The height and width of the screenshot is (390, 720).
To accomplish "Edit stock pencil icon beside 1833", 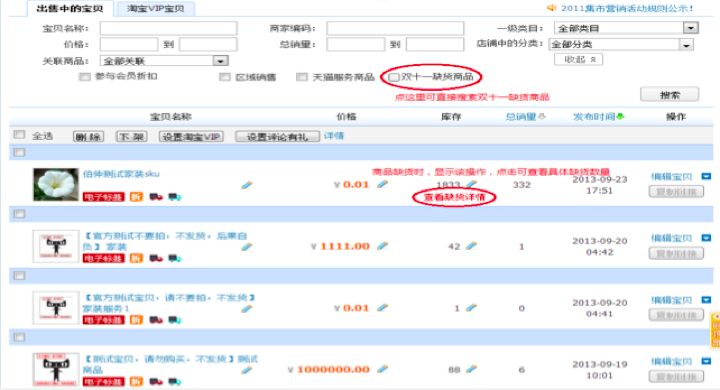I will pos(472,184).
